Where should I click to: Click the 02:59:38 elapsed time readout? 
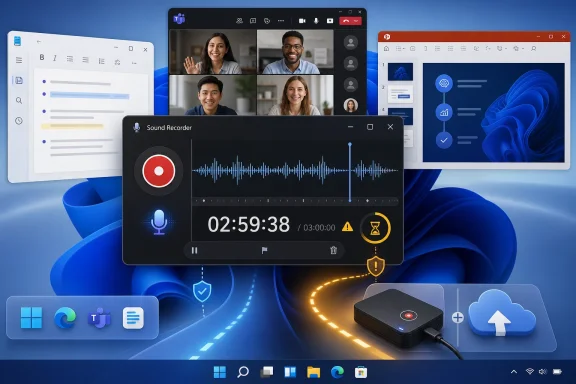coord(249,225)
